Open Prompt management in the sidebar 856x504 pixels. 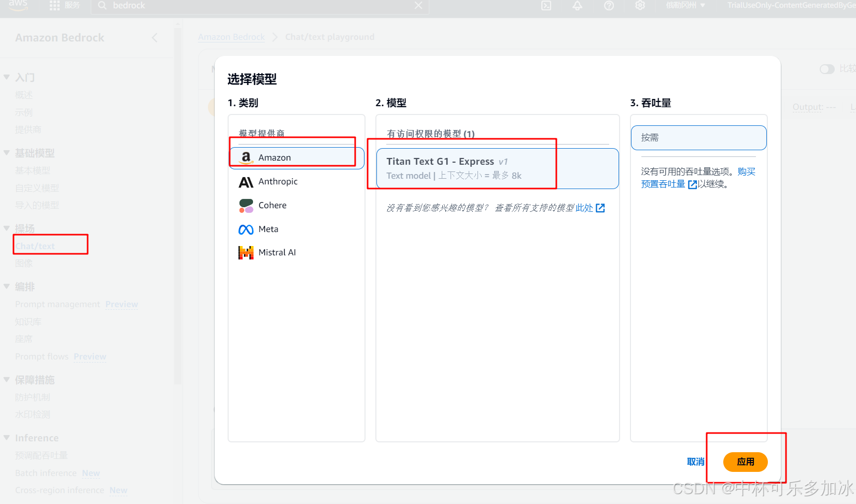point(58,304)
